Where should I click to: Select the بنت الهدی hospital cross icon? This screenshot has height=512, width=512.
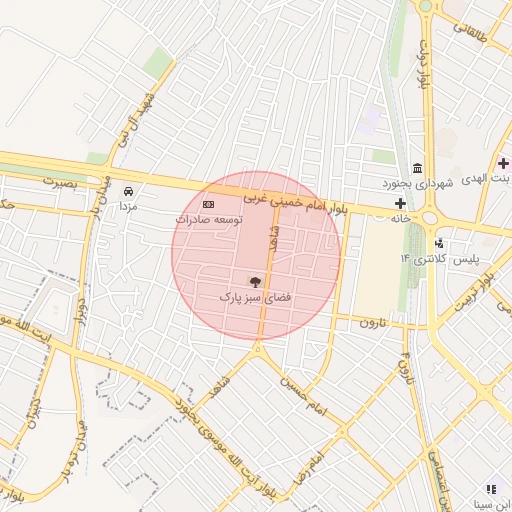(x=503, y=164)
